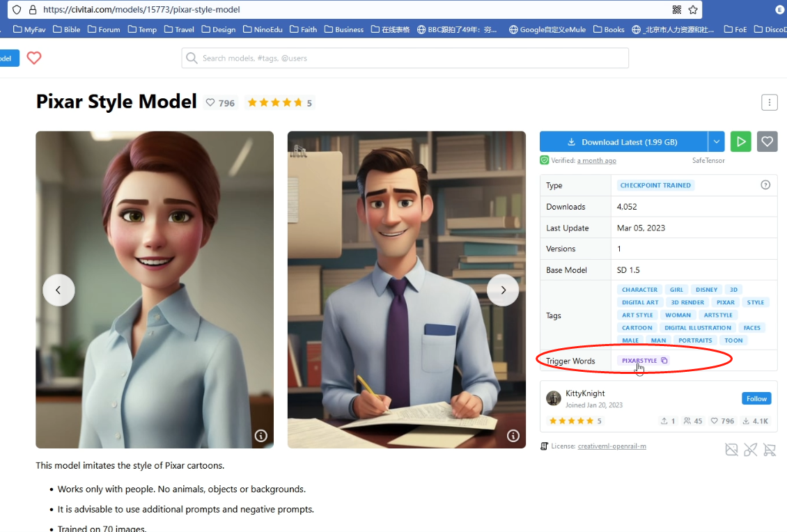
Task: Click the green run model play icon
Action: (x=740, y=141)
